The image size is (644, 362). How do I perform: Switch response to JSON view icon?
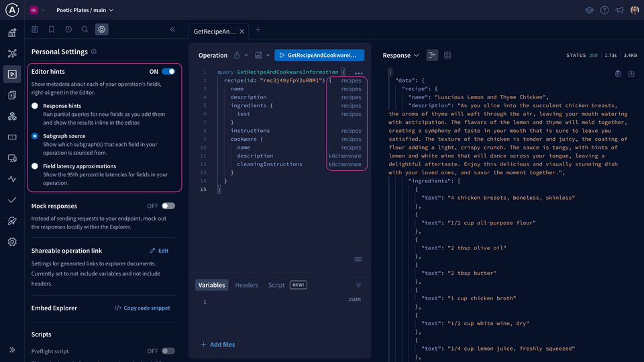coord(432,56)
